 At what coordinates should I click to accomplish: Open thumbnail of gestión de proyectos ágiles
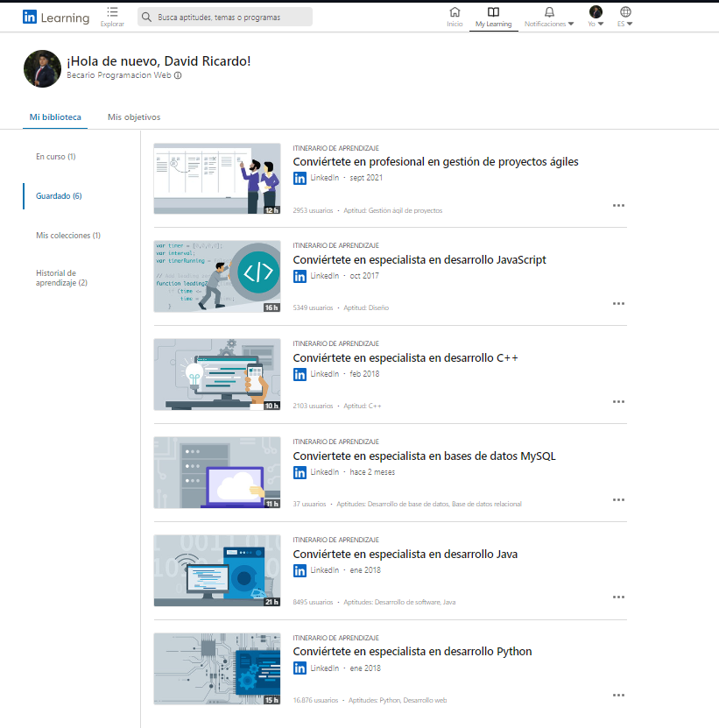coord(217,179)
